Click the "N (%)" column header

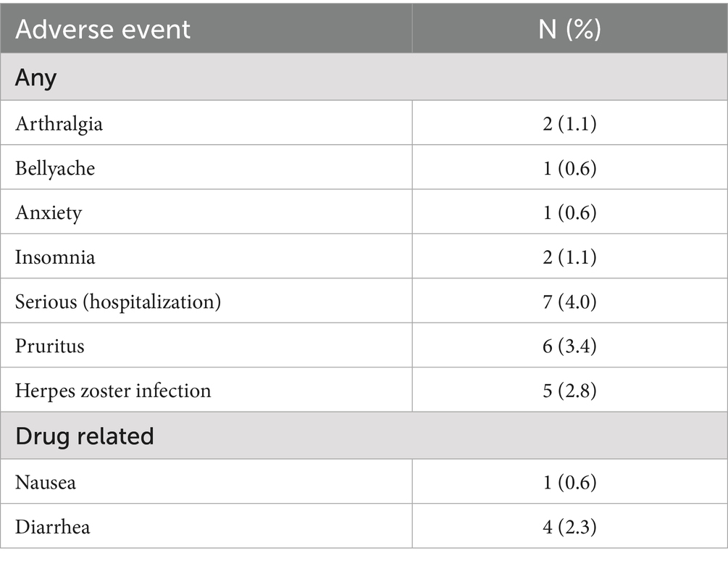click(569, 29)
